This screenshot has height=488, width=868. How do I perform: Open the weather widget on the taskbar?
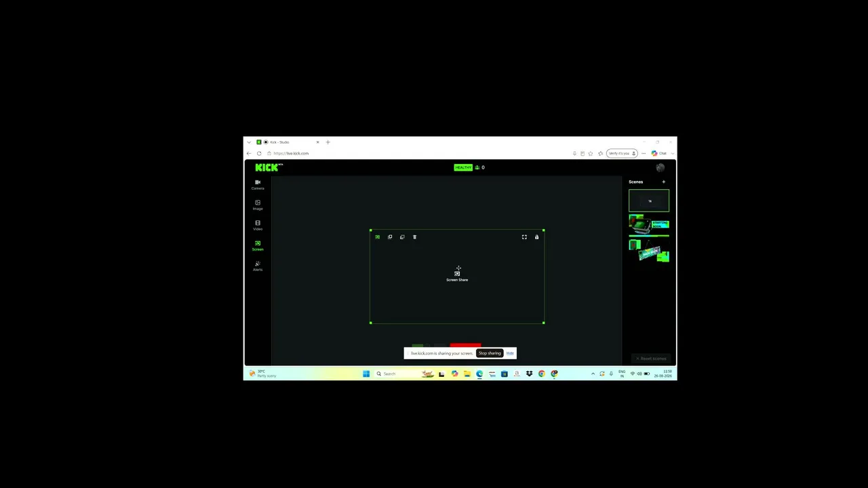click(263, 373)
